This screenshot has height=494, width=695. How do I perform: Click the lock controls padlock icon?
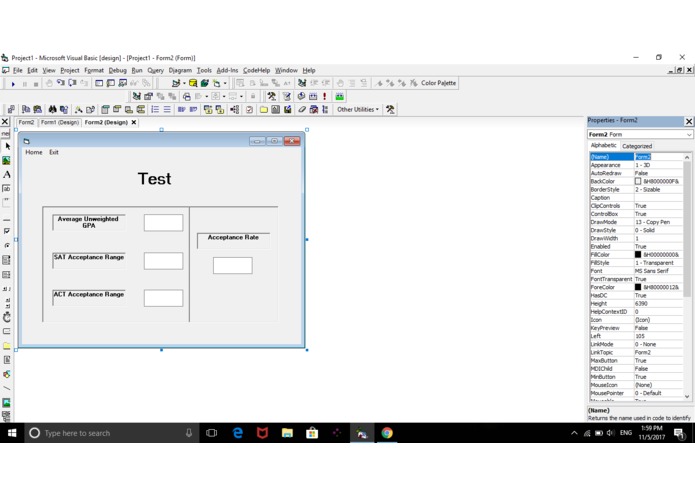pos(253,96)
